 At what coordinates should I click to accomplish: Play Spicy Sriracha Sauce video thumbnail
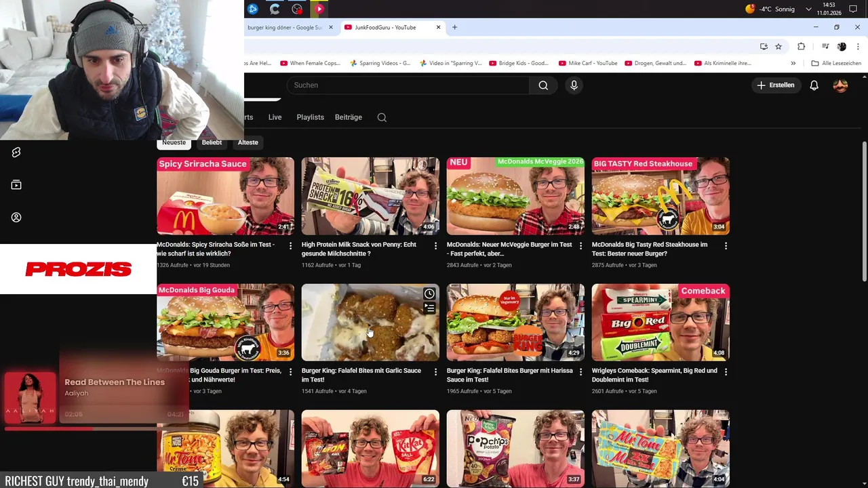click(x=225, y=196)
